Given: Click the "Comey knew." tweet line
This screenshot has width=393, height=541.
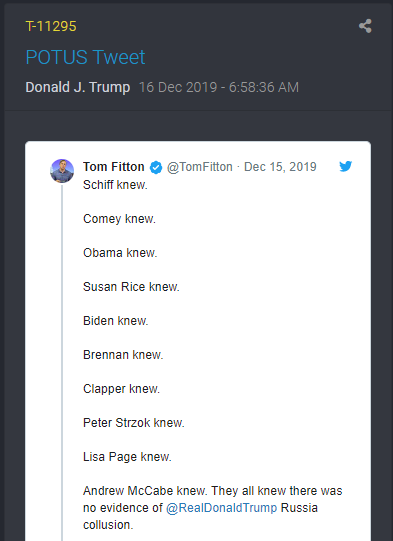Looking at the screenshot, I should [119, 219].
